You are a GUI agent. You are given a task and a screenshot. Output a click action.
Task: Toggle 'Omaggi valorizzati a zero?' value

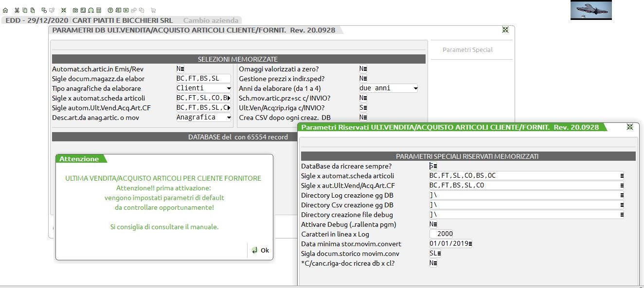(363, 69)
